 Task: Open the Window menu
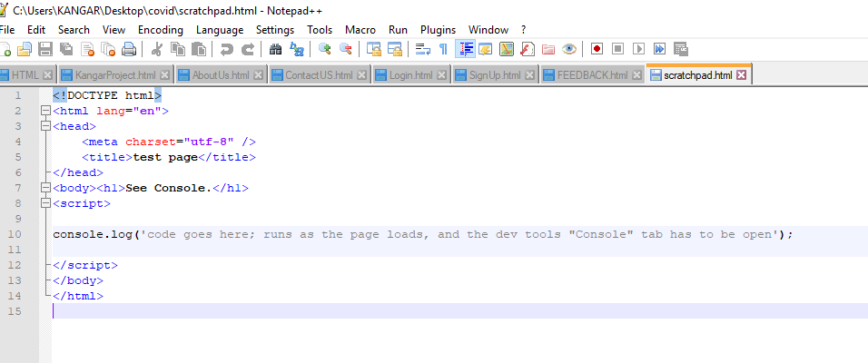(488, 30)
